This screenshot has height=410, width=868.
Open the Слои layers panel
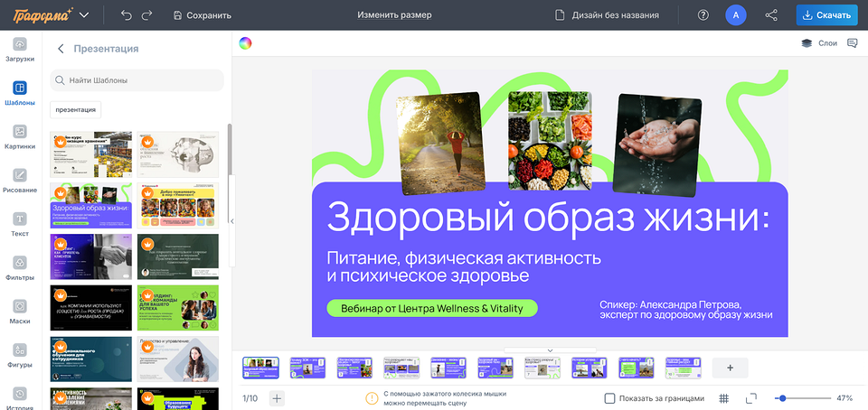(x=819, y=43)
